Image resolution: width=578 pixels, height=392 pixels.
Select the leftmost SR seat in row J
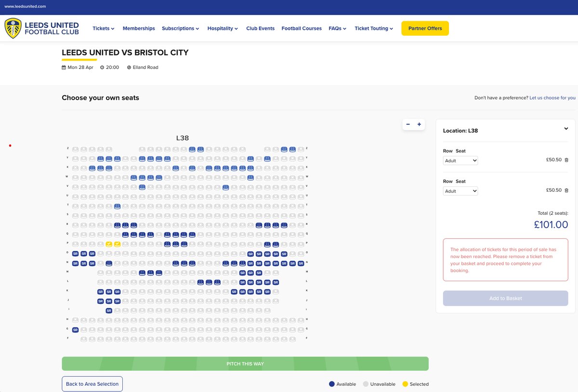point(100,301)
